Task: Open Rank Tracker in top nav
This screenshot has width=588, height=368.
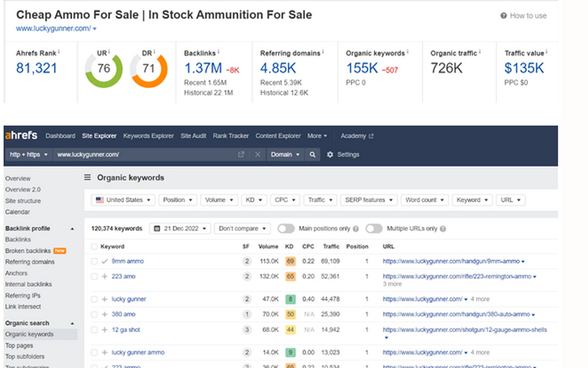Action: click(x=231, y=136)
